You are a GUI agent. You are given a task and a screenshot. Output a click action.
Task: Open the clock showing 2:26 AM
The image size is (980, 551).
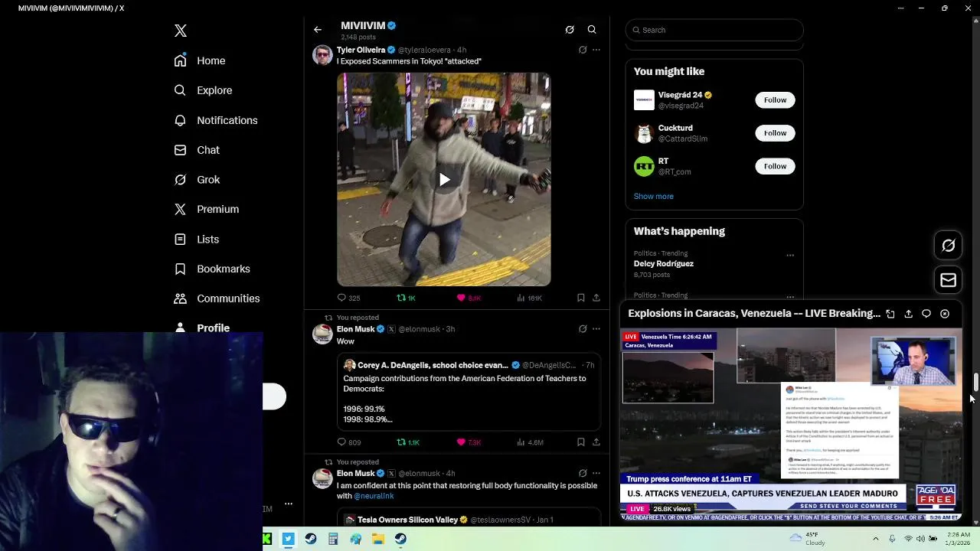pos(959,539)
